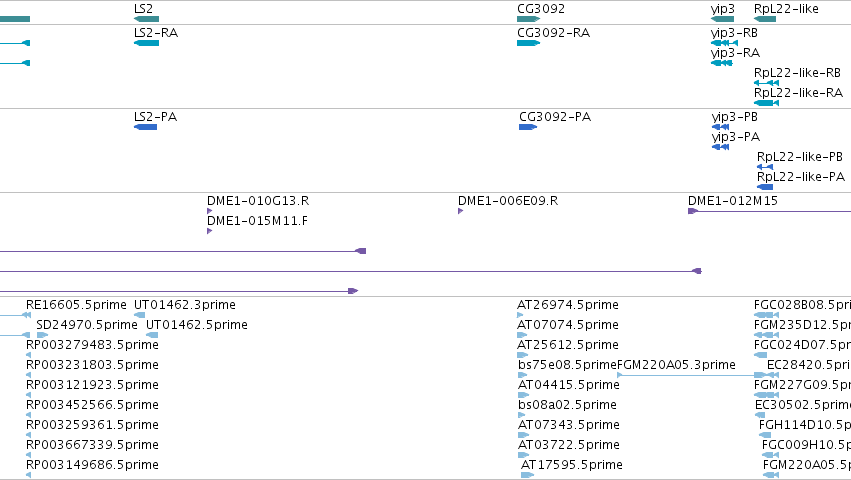Select the yip3-PA protein glyph
Viewport: 851px width, 480px height.
(720, 147)
